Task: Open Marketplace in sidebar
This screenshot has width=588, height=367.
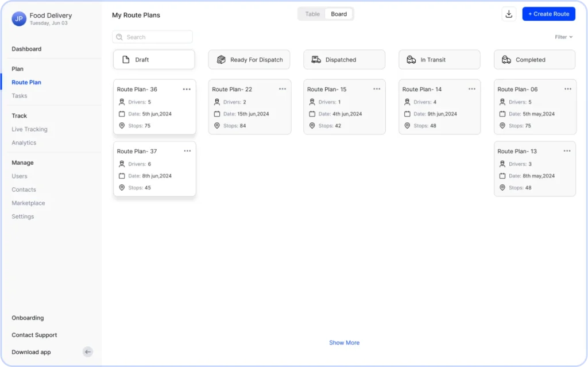Action: [29, 203]
